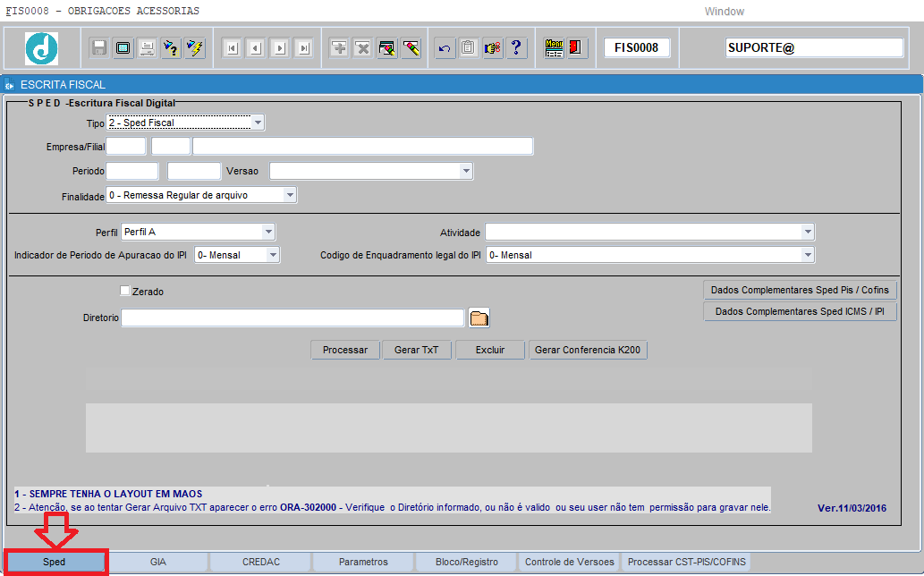The image size is (924, 576).
Task: Open the Window menu
Action: [x=725, y=12]
